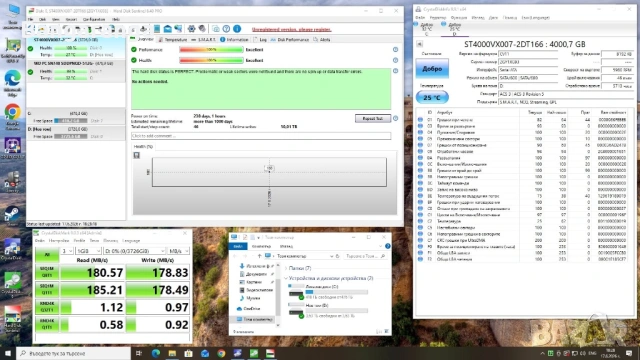
Task: Open the Log tab in Hard Disk Sentinel
Action: [x=260, y=40]
